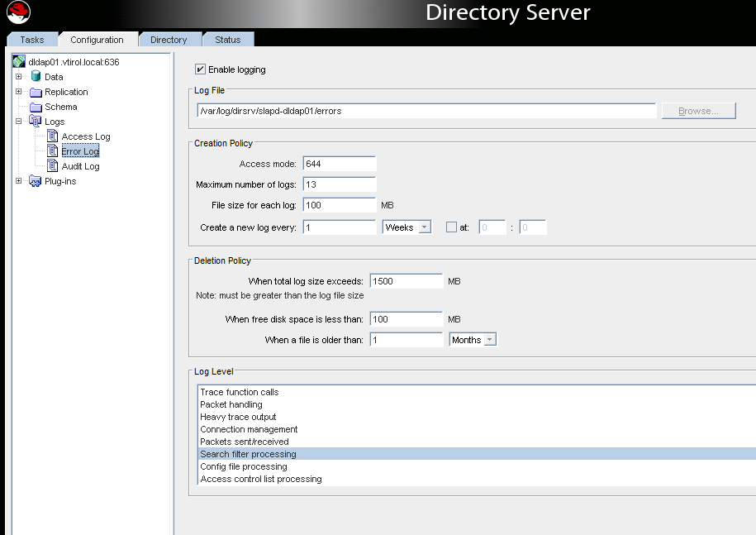756x535 pixels.
Task: Open the Audit Log tree item
Action: (x=80, y=166)
